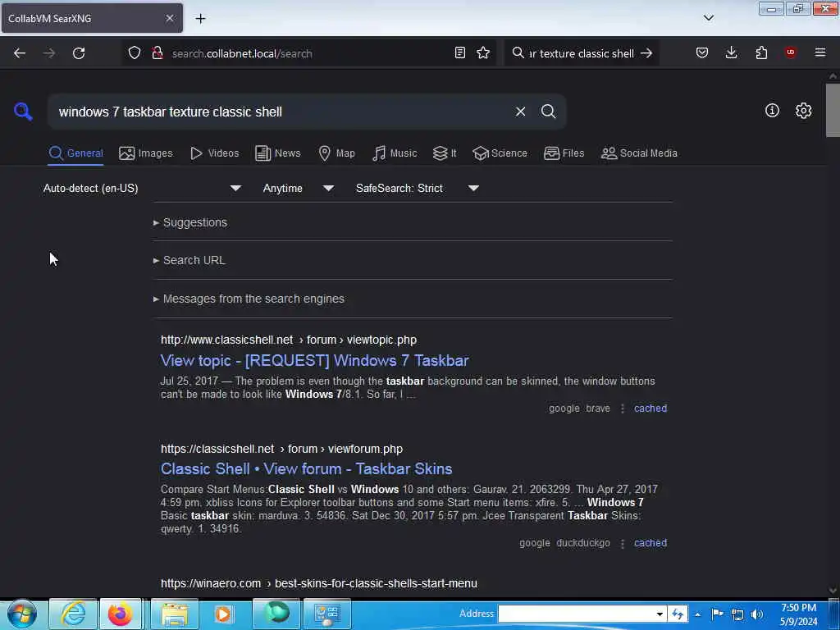Toggle reader view icon in address bar
This screenshot has width=840, height=630.
pos(459,52)
